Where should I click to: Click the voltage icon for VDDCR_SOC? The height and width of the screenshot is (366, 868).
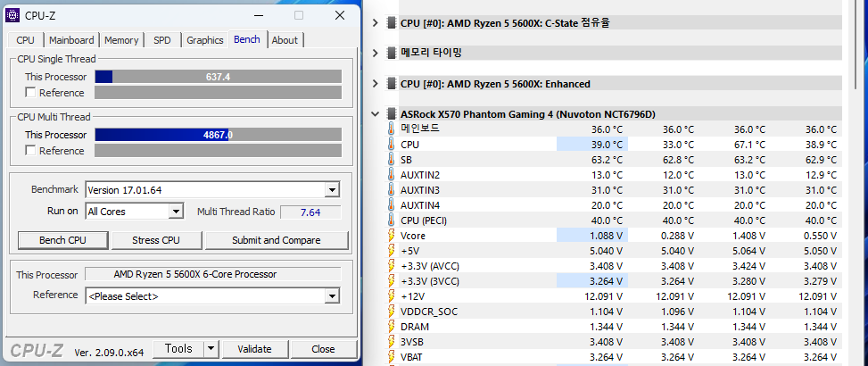coord(392,312)
